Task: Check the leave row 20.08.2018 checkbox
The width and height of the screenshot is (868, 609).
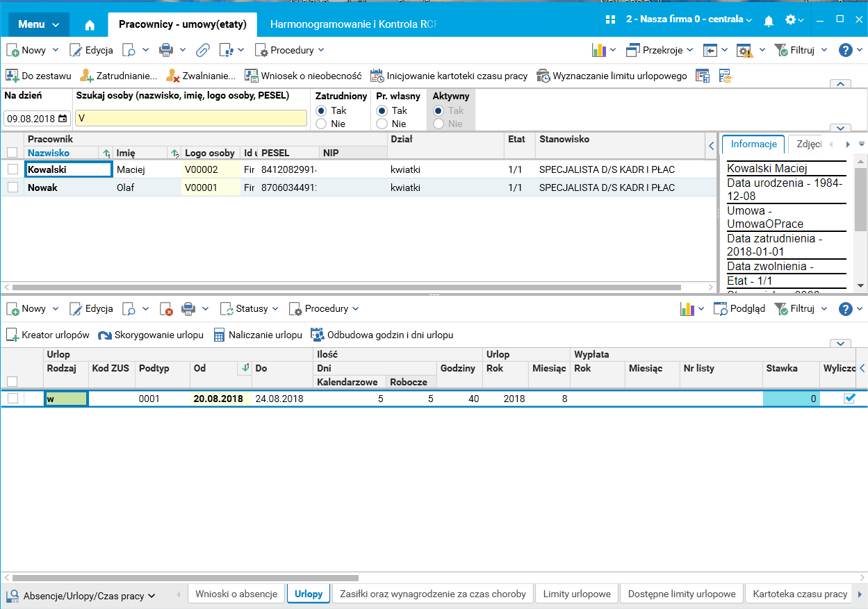Action: 13,399
